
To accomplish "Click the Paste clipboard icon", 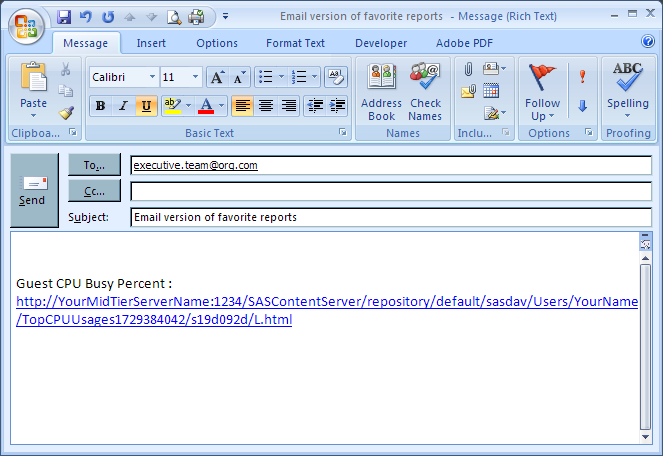I will coord(34,77).
